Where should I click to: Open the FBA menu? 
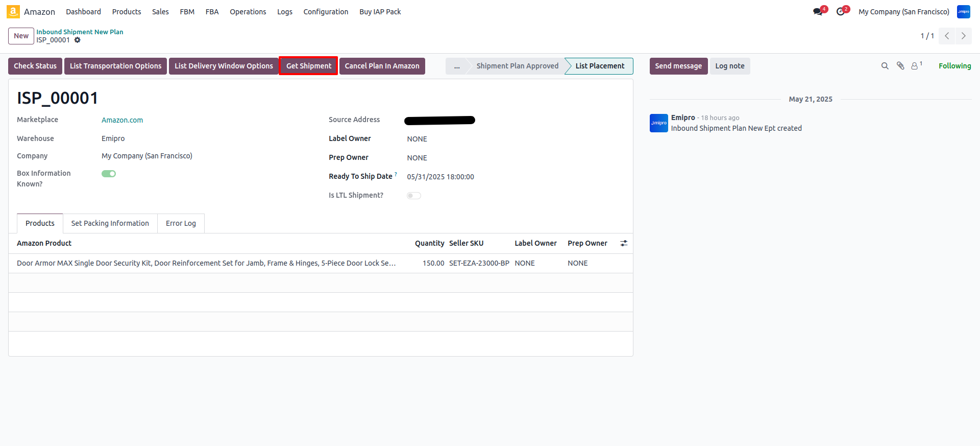[212, 12]
